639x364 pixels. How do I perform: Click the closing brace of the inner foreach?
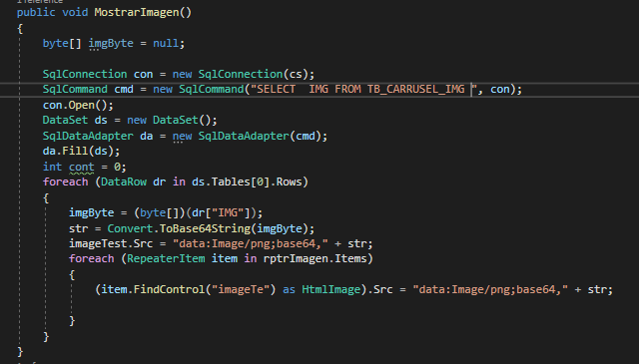coord(72,321)
